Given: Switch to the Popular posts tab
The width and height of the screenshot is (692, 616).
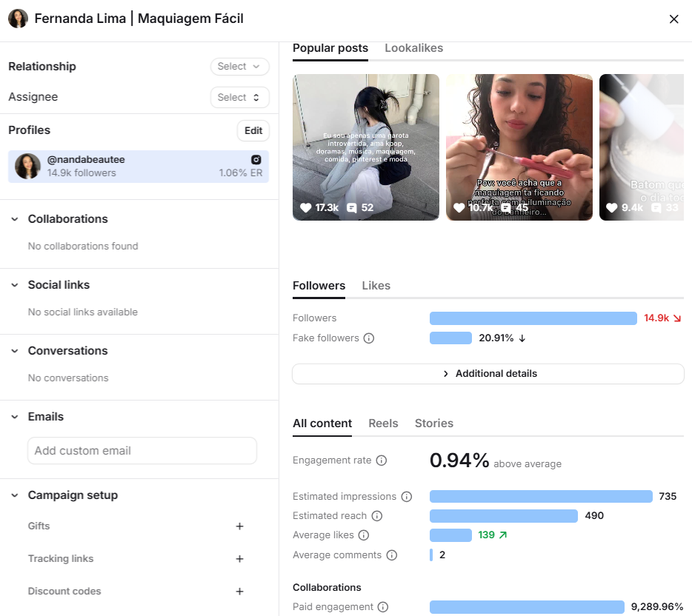Looking at the screenshot, I should click(330, 48).
